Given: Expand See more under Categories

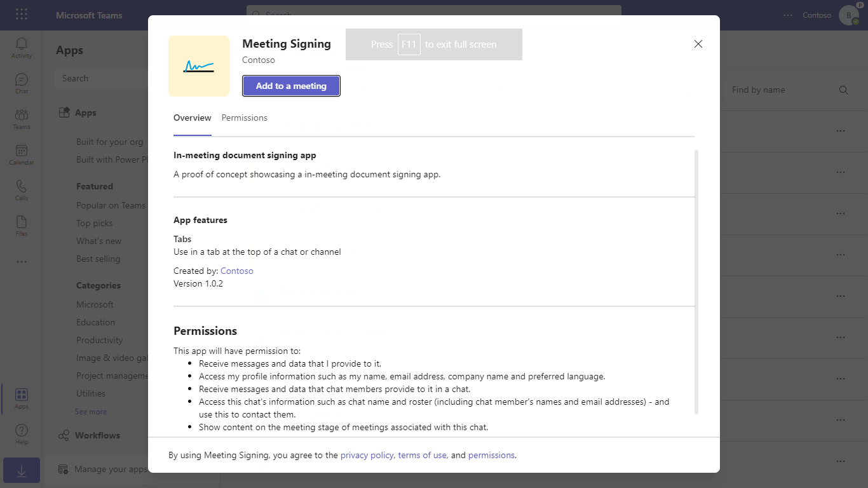Looking at the screenshot, I should click(91, 411).
